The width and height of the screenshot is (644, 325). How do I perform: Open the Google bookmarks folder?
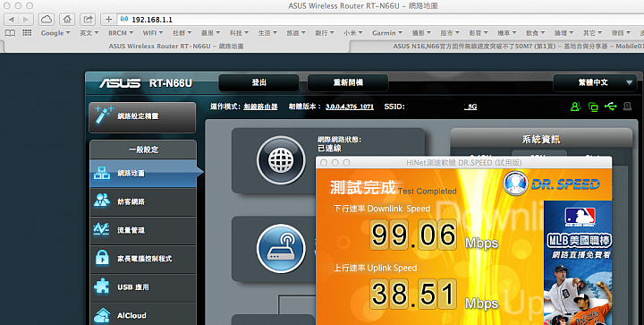pyautogui.click(x=55, y=33)
